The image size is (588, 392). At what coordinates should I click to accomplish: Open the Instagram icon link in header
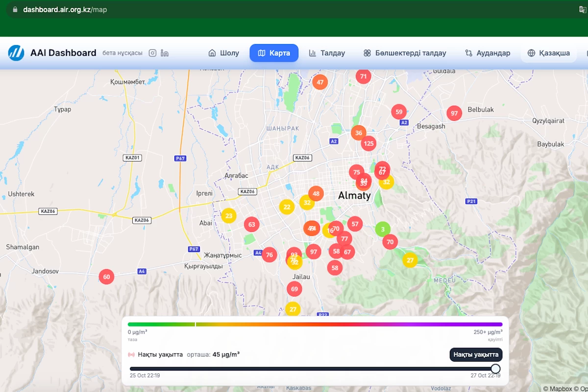(152, 53)
